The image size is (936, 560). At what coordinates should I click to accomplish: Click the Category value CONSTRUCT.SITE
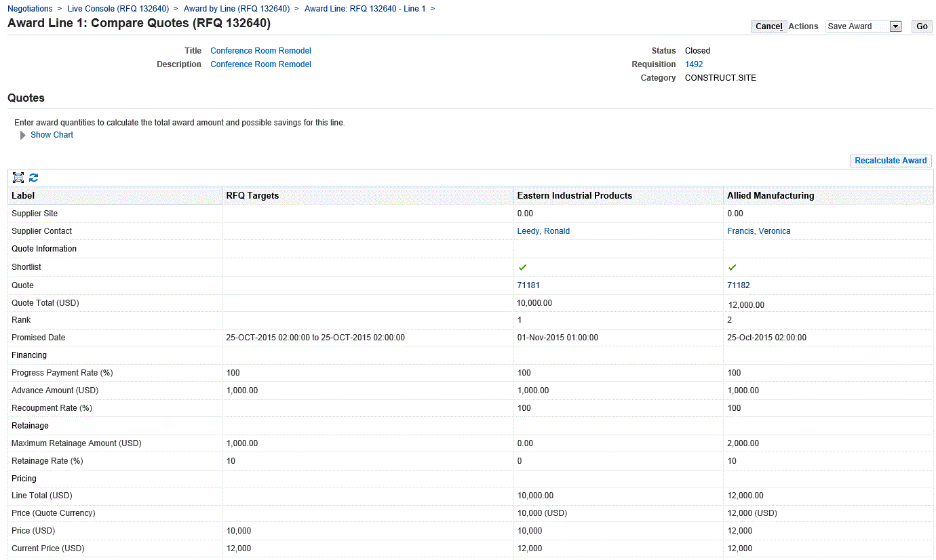tap(720, 78)
